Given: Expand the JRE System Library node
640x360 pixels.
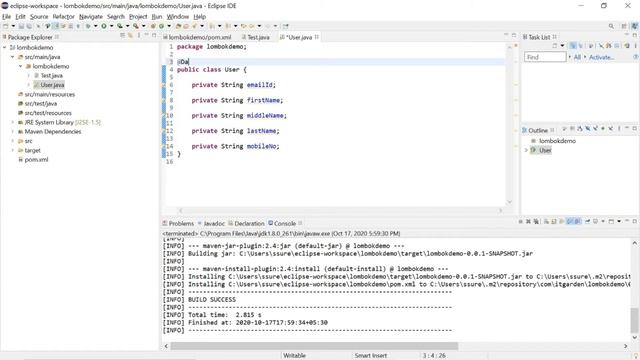Looking at the screenshot, I should click(x=12, y=122).
